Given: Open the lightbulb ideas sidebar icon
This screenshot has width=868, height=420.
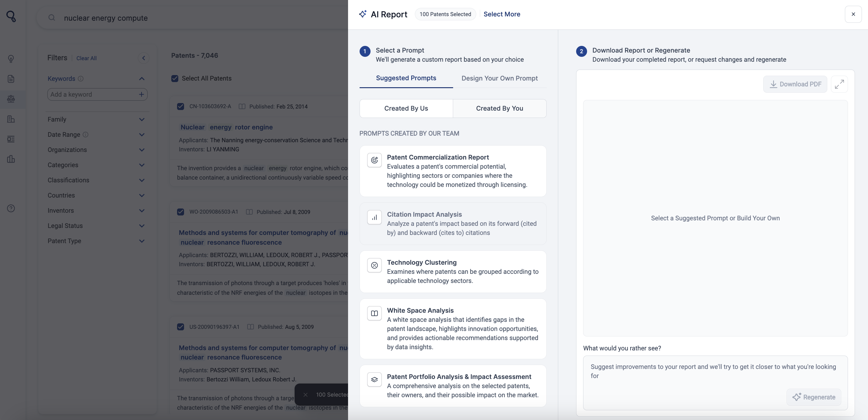Looking at the screenshot, I should (x=11, y=59).
